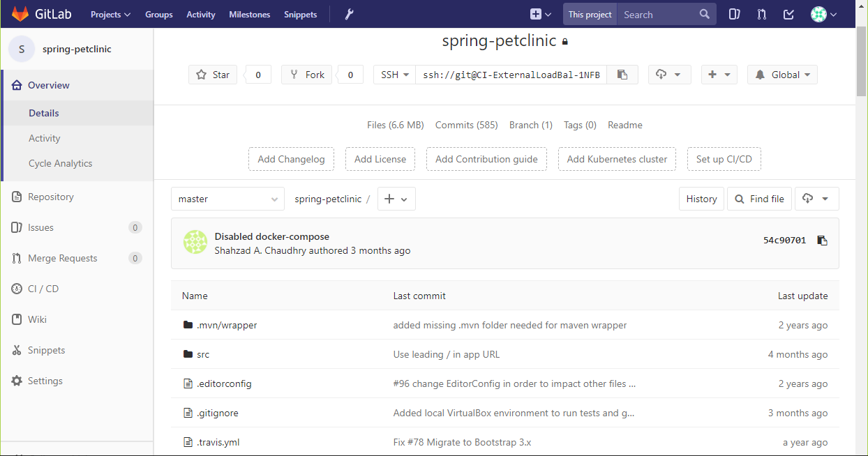The image size is (868, 456).
Task: Go to Activity in the top navbar
Action: point(201,14)
